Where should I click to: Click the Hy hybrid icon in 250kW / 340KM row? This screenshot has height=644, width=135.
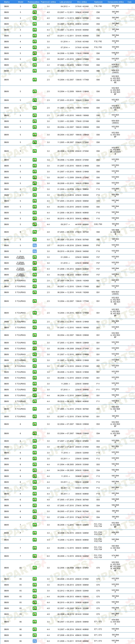35,251
